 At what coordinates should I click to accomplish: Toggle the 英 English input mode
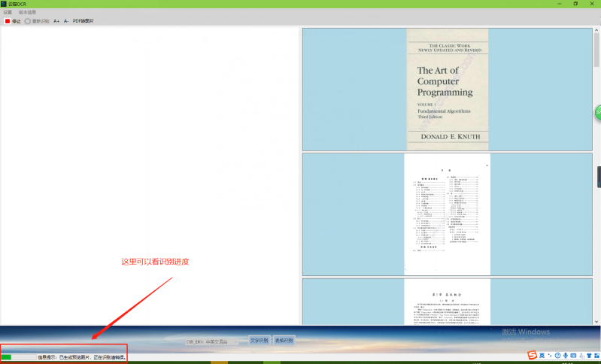point(542,356)
